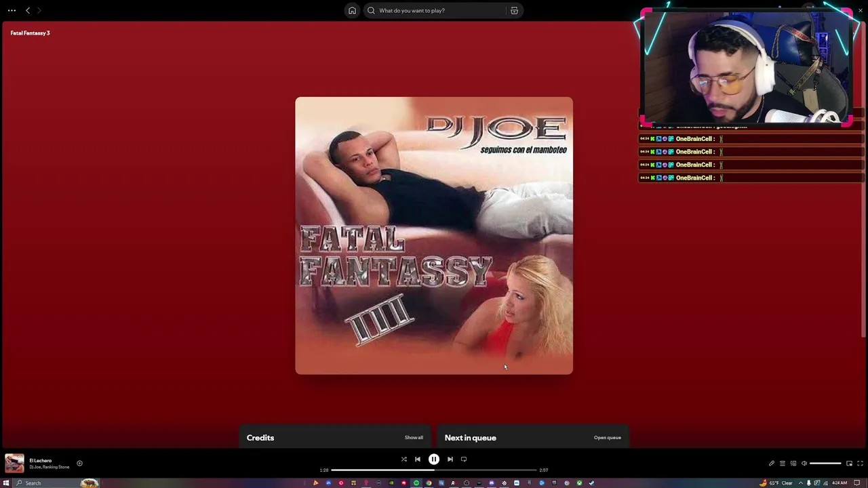Select the Credits section heading

tap(260, 438)
